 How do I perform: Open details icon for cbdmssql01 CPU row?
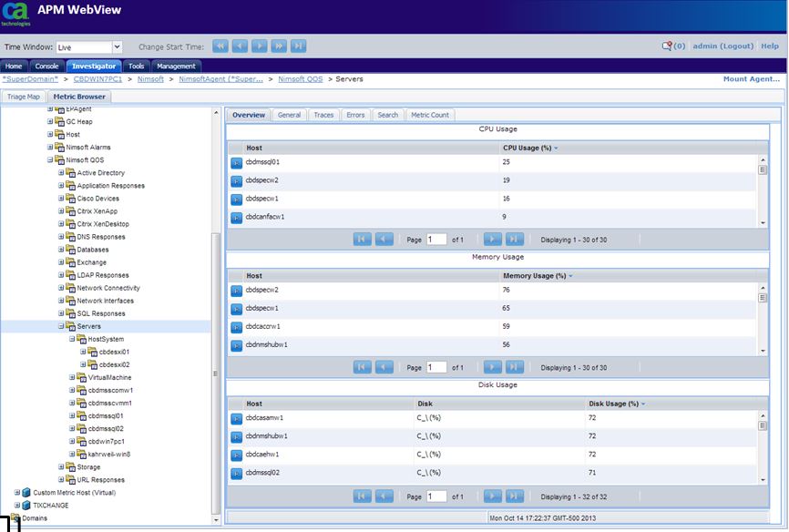coord(237,162)
